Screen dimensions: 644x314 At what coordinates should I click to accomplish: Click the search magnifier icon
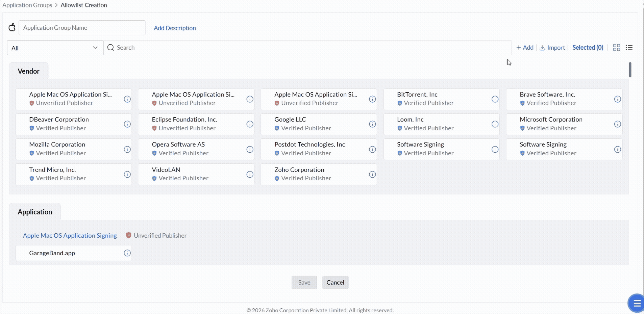(110, 48)
